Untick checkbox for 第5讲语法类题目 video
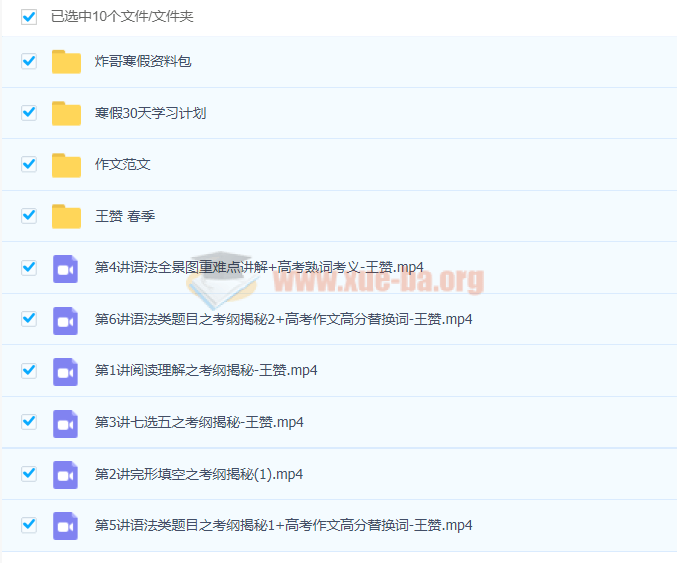677x563 pixels. [29, 525]
